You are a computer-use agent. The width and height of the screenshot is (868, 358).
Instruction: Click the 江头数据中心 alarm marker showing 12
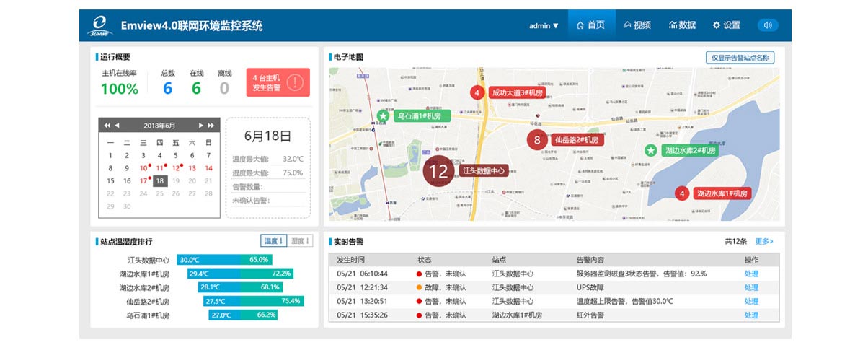click(x=438, y=171)
